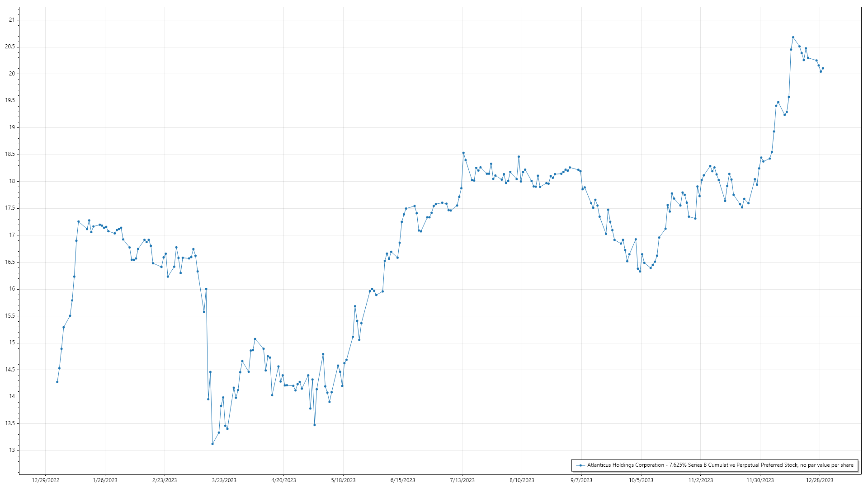Click the 3/23/2023 x-axis date label
The image size is (868, 488).
224,480
